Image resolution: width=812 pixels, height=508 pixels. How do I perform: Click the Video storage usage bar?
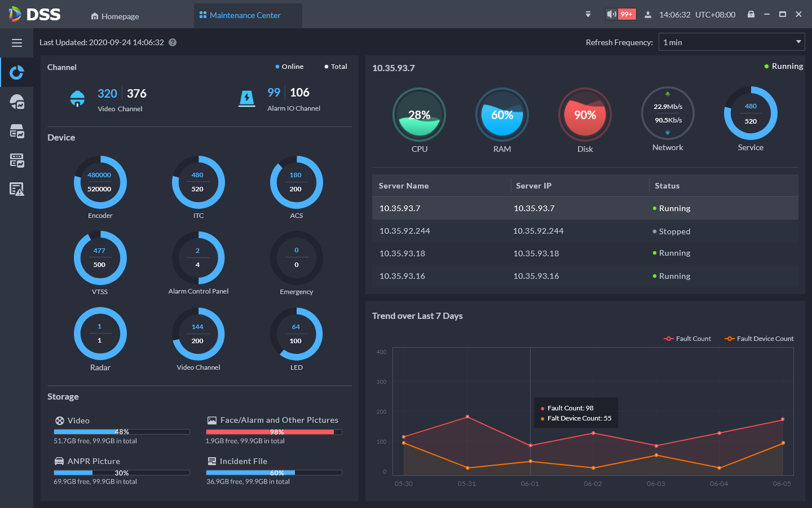pyautogui.click(x=122, y=432)
